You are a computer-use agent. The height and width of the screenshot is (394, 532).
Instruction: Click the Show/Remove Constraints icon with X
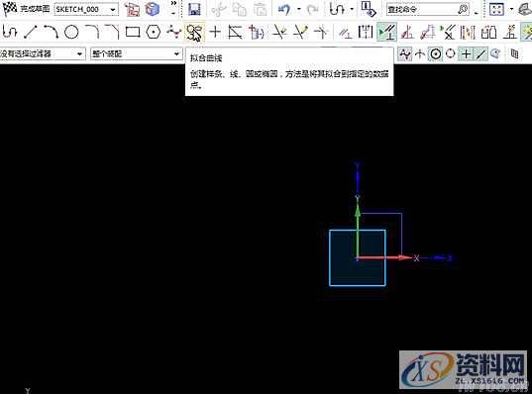pyautogui.click(x=448, y=33)
